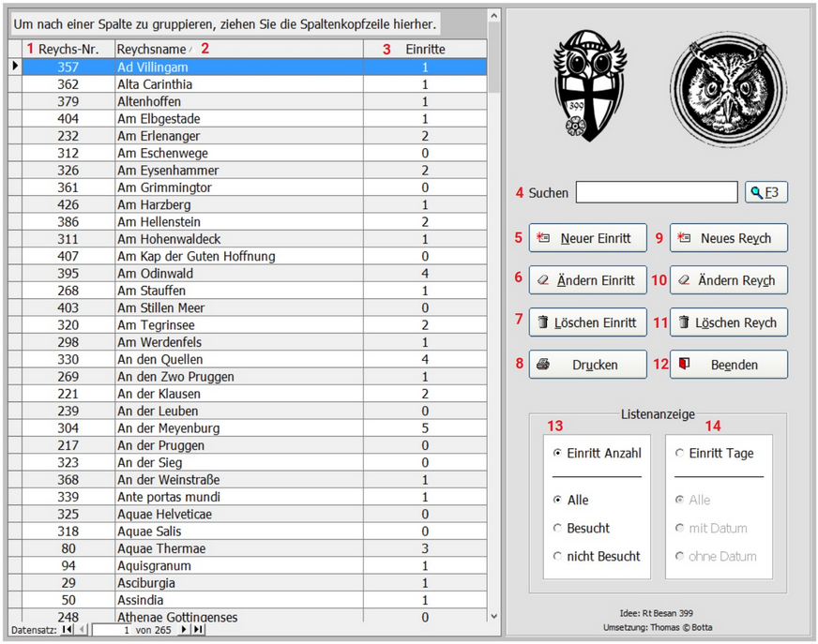This screenshot has width=818, height=644.
Task: Select the Aquae Thermae row
Action: coord(254,548)
